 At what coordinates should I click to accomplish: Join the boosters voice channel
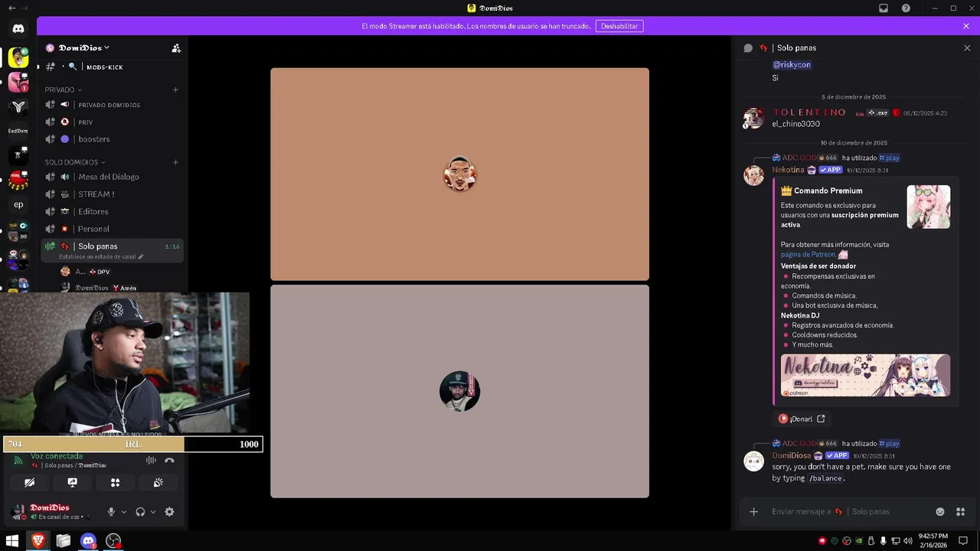pos(112,139)
